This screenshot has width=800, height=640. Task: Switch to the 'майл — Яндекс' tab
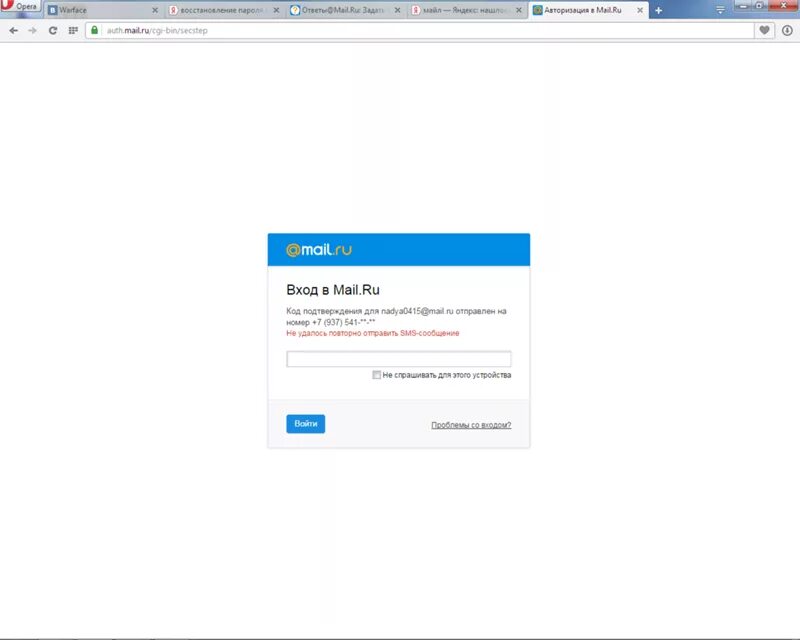[x=466, y=10]
